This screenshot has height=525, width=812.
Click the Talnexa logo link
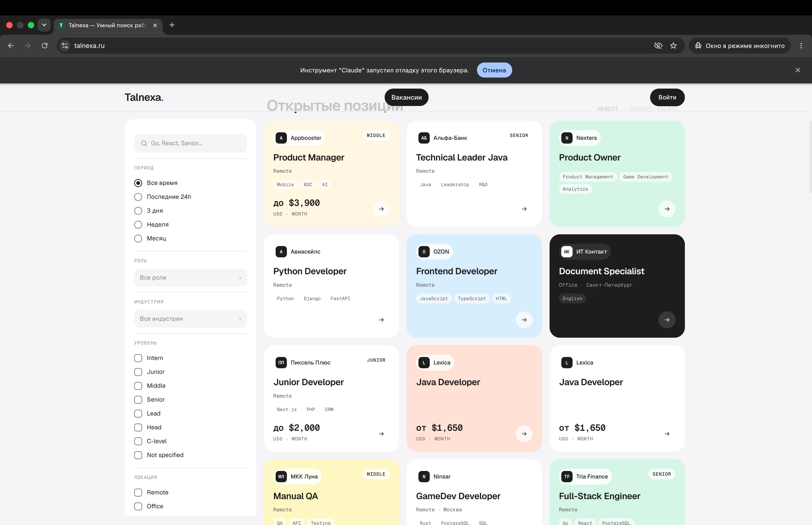144,98
